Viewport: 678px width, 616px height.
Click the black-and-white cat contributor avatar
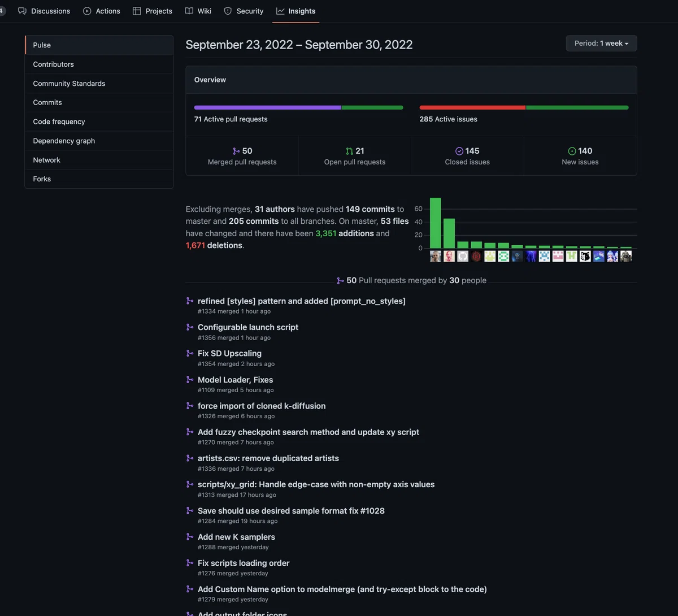tap(585, 256)
